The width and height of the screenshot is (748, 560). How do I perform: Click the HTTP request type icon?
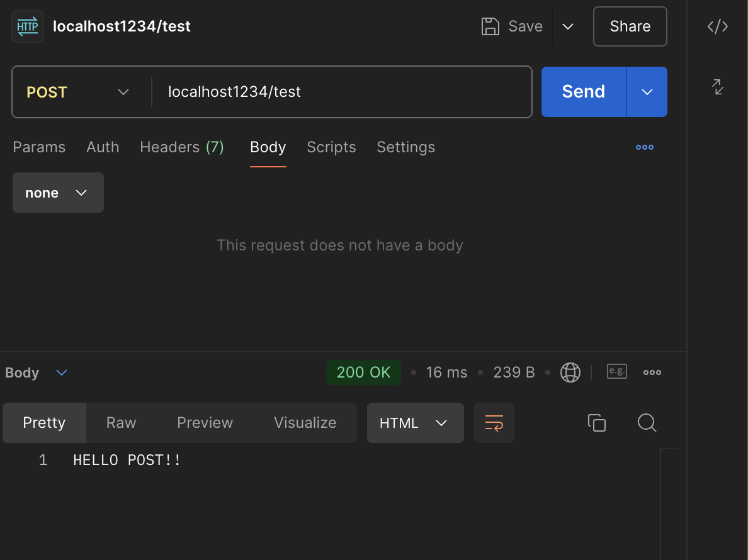pyautogui.click(x=28, y=26)
